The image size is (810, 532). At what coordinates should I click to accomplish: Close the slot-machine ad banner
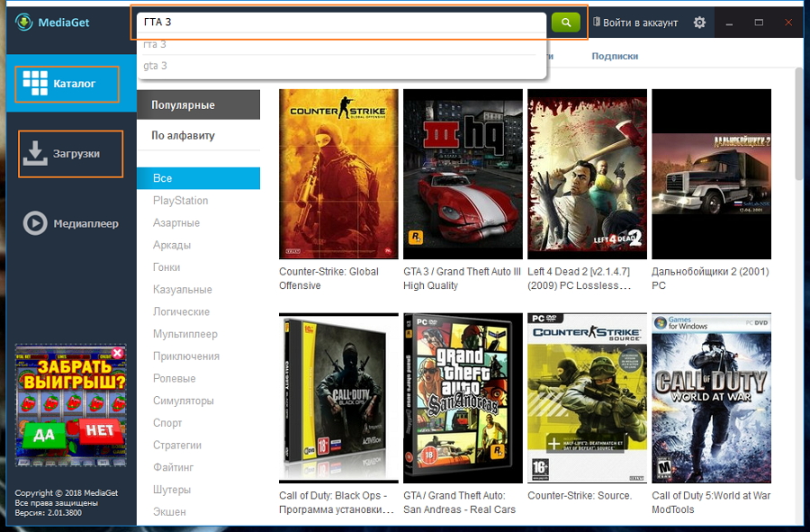[x=118, y=353]
